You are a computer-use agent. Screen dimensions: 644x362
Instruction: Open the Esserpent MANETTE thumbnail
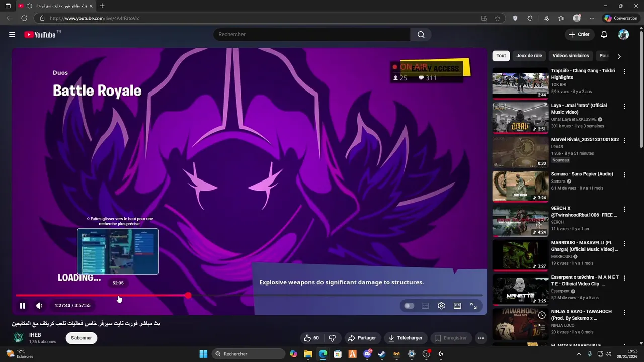(x=520, y=289)
